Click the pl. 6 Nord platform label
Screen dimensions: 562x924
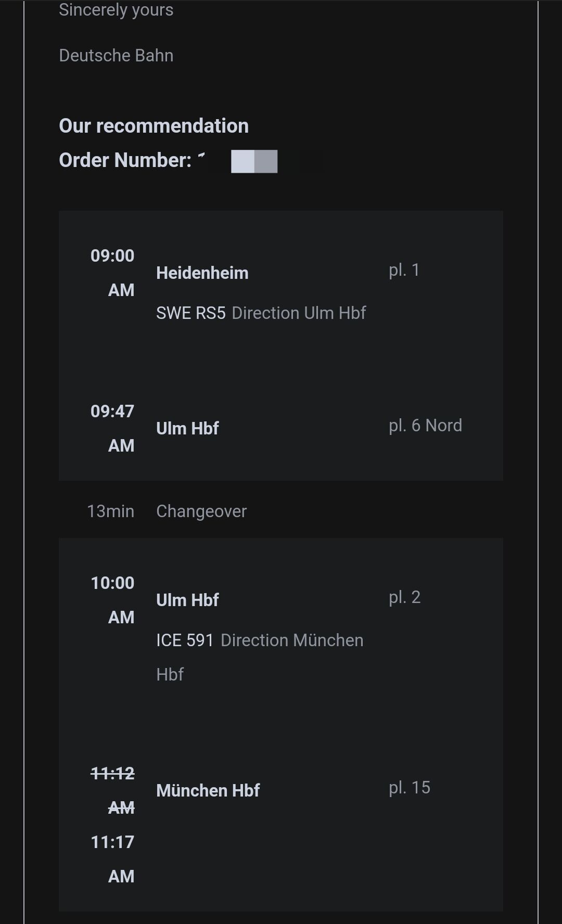click(425, 426)
